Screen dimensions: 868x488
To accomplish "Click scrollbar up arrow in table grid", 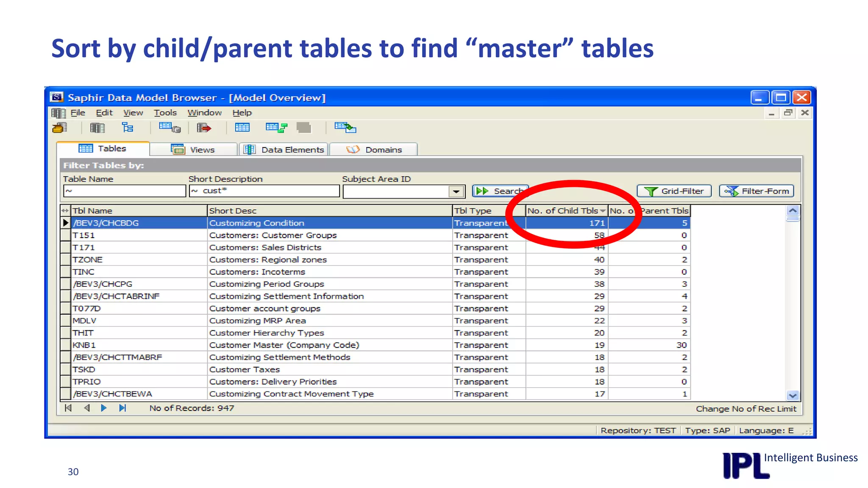I will click(793, 211).
